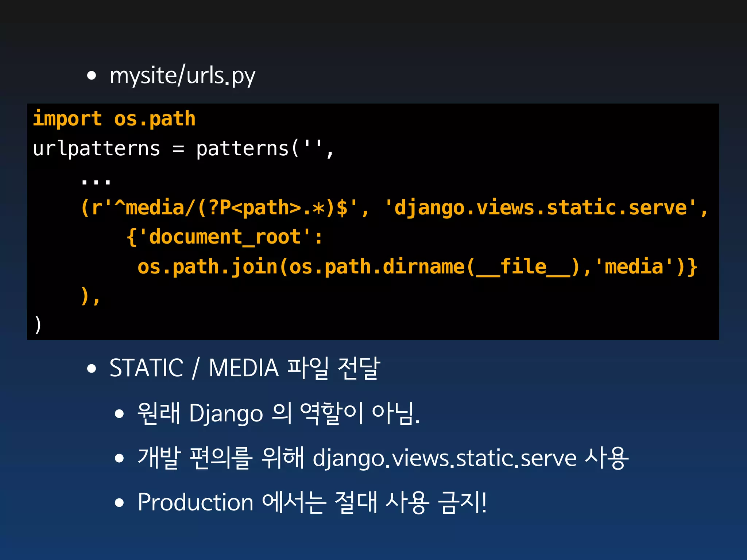The height and width of the screenshot is (560, 747).
Task: Click the 'Production 에서는 절대 사용 금지!' bullet
Action: tap(312, 502)
